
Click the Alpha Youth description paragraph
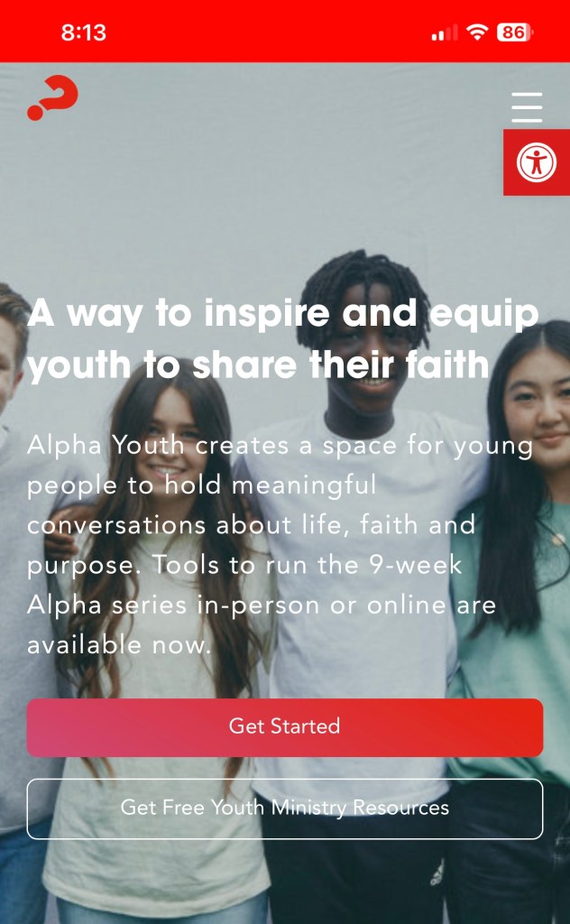pyautogui.click(x=280, y=545)
